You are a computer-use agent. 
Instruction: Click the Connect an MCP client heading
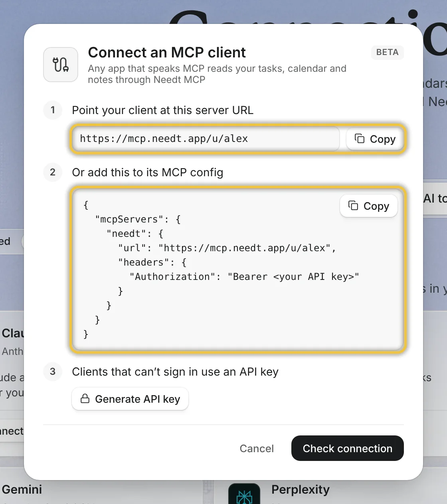(167, 53)
